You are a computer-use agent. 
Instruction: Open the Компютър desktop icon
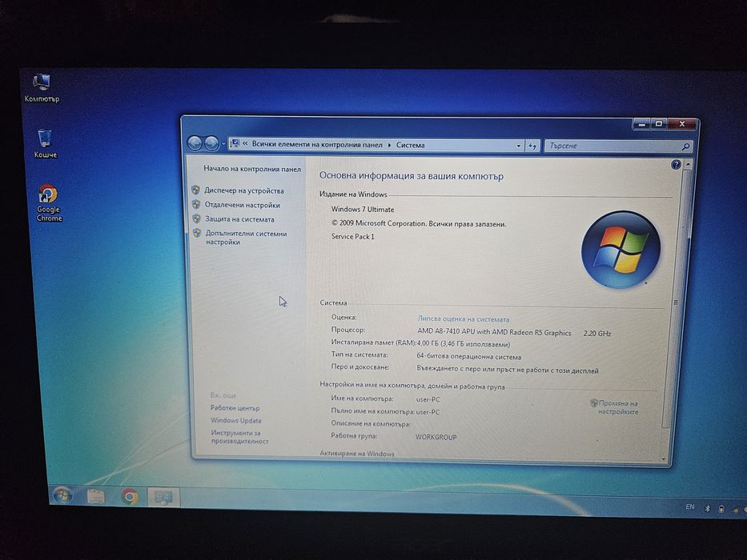click(x=42, y=88)
